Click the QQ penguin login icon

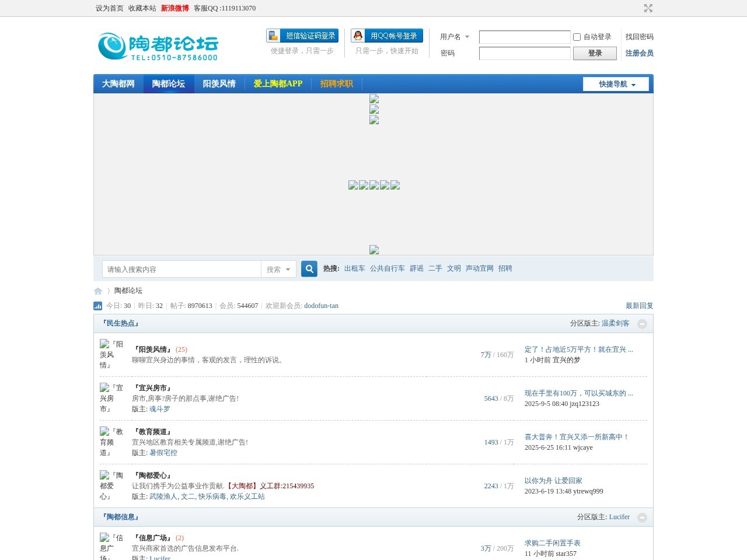pyautogui.click(x=357, y=35)
